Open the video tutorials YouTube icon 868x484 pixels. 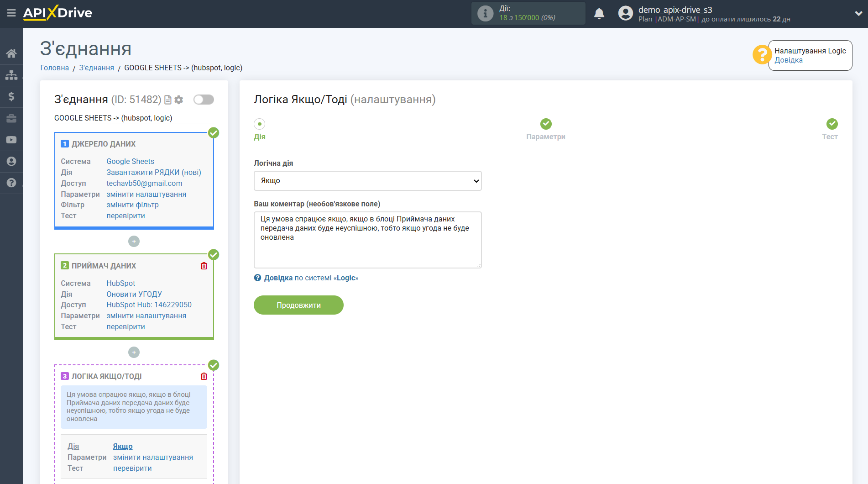click(11, 140)
